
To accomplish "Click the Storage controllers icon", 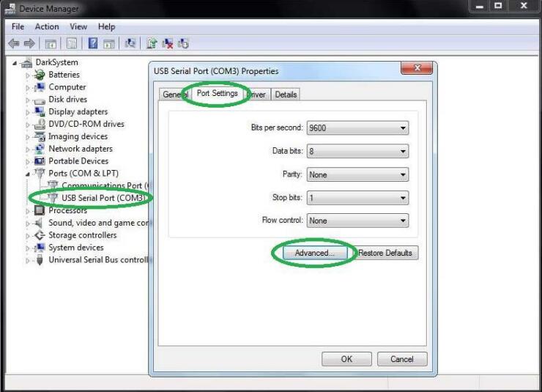I will [x=40, y=235].
